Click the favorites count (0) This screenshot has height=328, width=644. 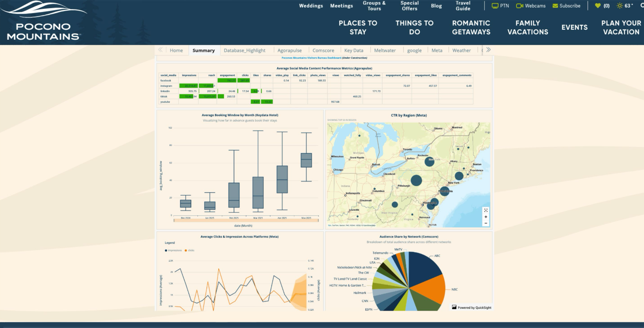pyautogui.click(x=606, y=6)
